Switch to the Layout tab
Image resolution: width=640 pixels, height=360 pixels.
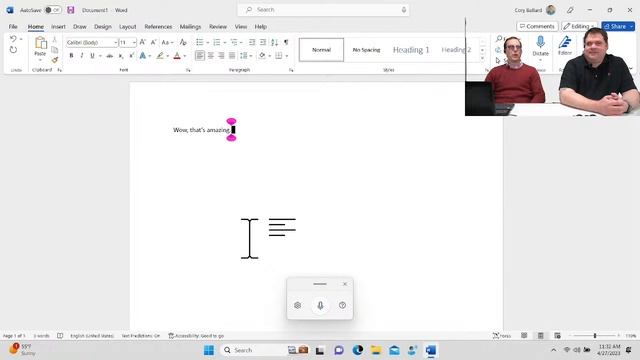pyautogui.click(x=128, y=27)
